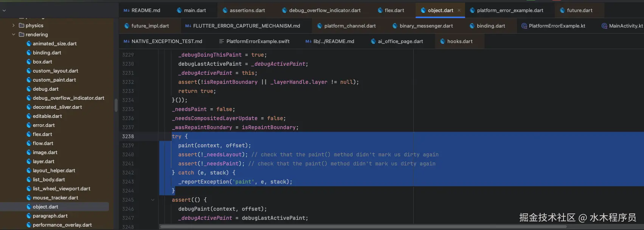Click line number 3238 in the gutter

[128, 136]
